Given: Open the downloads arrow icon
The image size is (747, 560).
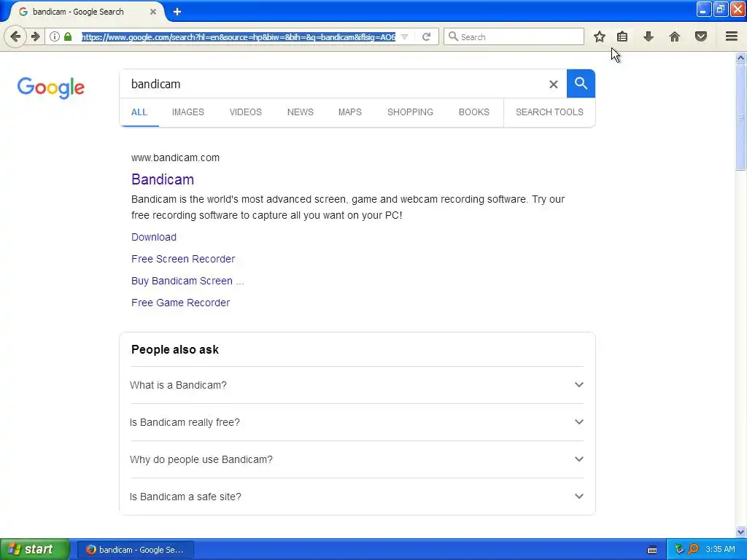Looking at the screenshot, I should point(648,36).
